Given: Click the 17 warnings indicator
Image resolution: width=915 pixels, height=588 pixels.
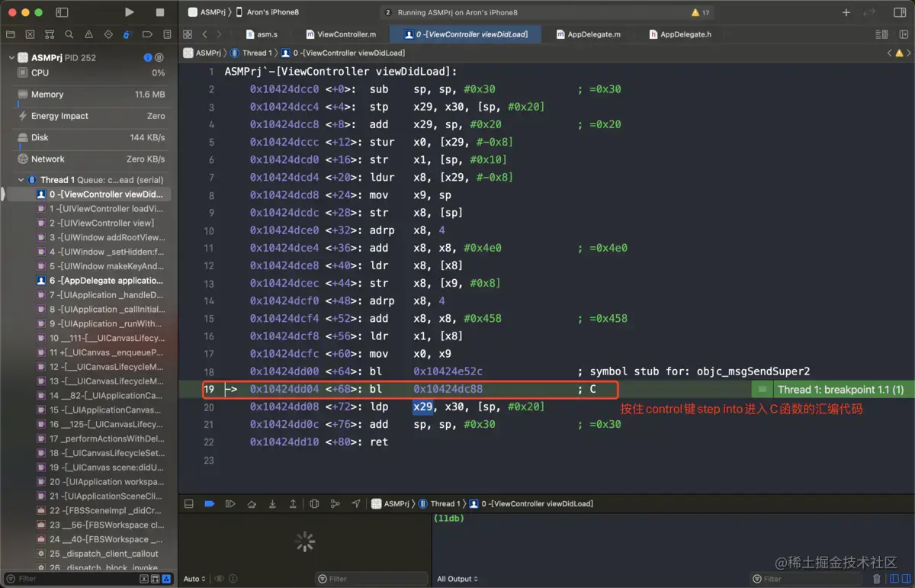Looking at the screenshot, I should (x=700, y=13).
